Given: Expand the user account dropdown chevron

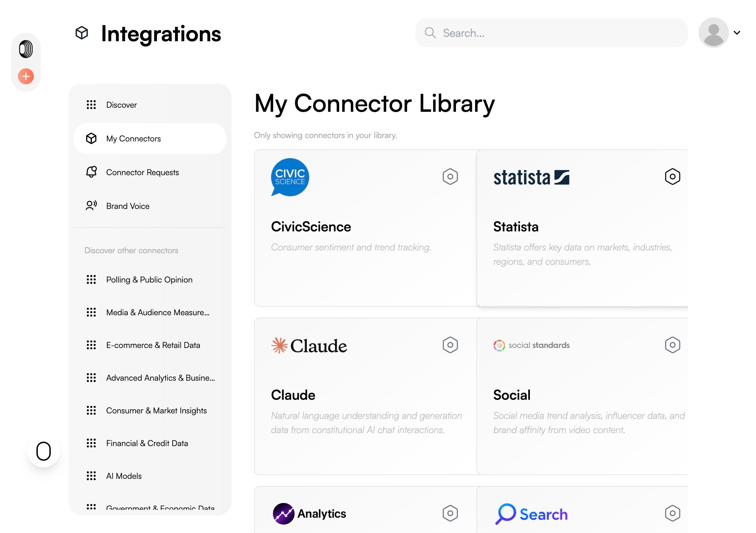Looking at the screenshot, I should (x=737, y=33).
